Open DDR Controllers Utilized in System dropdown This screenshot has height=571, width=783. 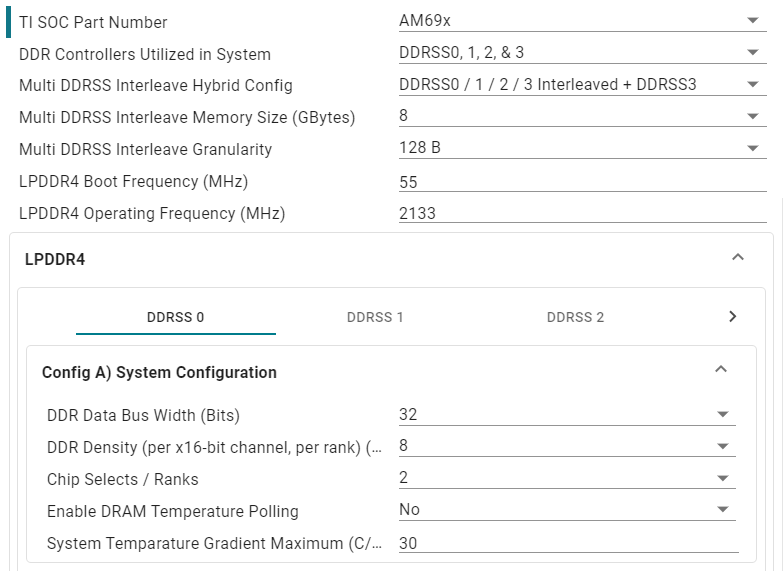[x=582, y=53]
